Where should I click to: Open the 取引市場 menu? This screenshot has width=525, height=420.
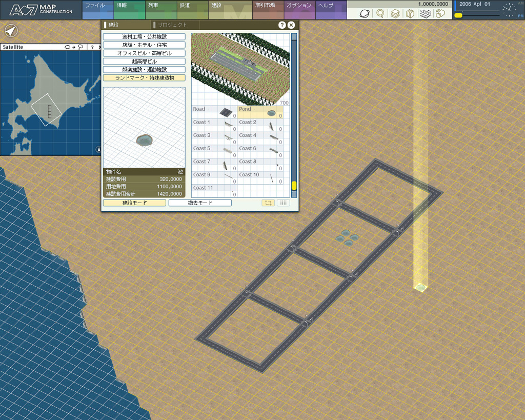(268, 10)
